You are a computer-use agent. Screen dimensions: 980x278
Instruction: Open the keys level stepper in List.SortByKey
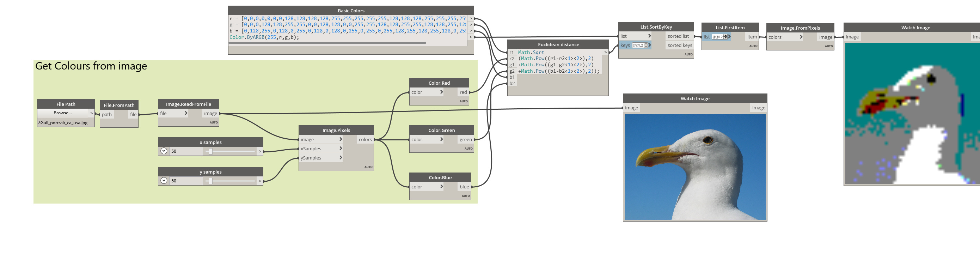[x=639, y=45]
